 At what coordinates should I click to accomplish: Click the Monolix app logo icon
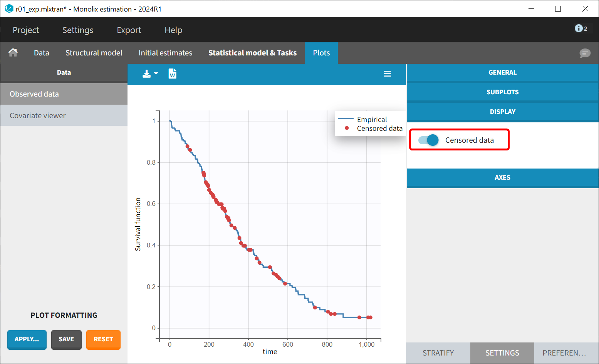pyautogui.click(x=9, y=8)
